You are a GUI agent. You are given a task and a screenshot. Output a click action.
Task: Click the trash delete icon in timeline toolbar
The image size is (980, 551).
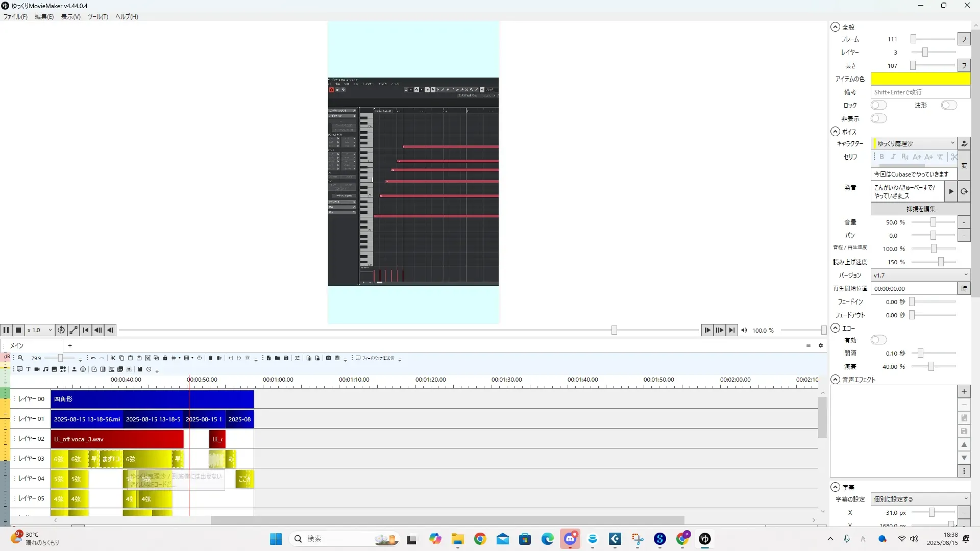[210, 358]
